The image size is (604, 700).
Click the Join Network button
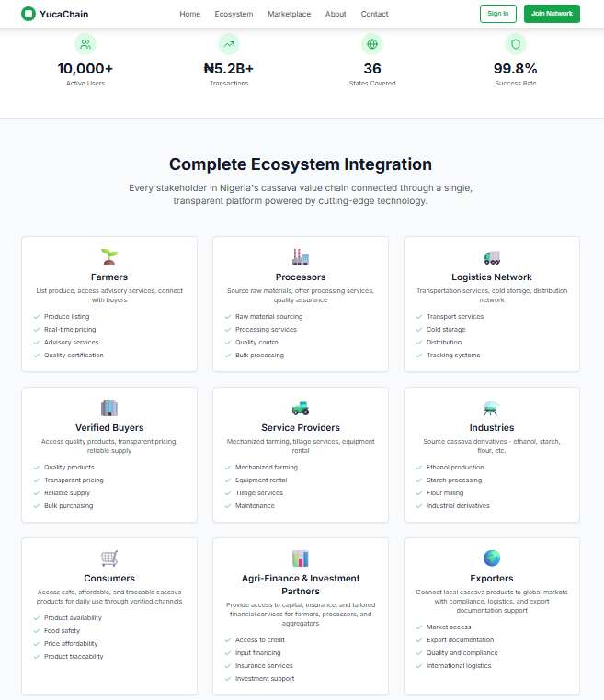point(552,14)
